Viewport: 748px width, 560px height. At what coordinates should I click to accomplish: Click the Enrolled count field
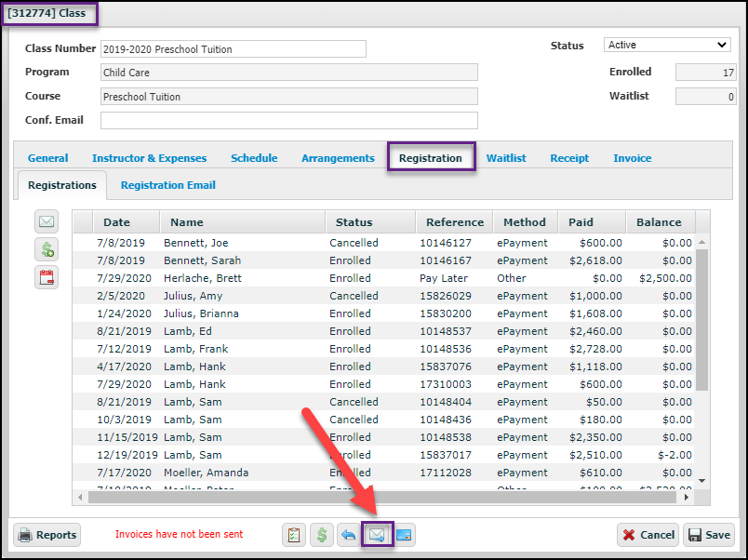tap(705, 73)
